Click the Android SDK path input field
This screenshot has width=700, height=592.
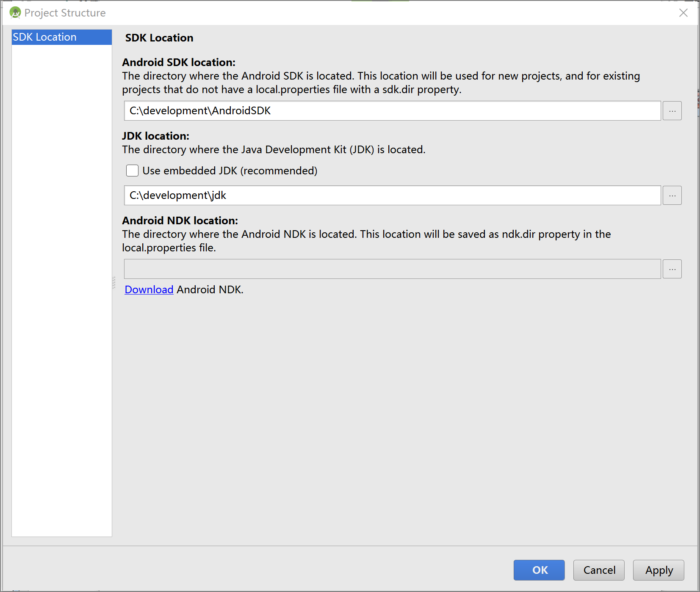[x=393, y=111]
